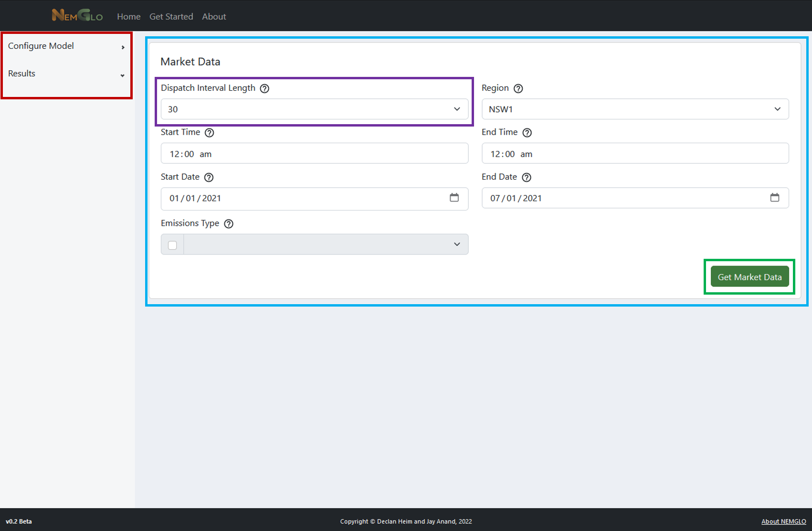Open Get Started navbar item

click(171, 16)
